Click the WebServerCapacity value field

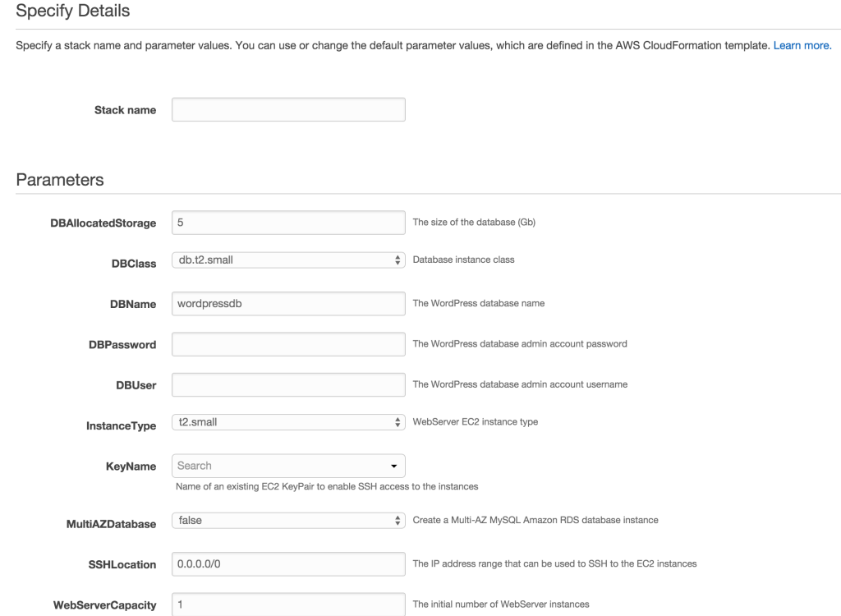pyautogui.click(x=287, y=604)
